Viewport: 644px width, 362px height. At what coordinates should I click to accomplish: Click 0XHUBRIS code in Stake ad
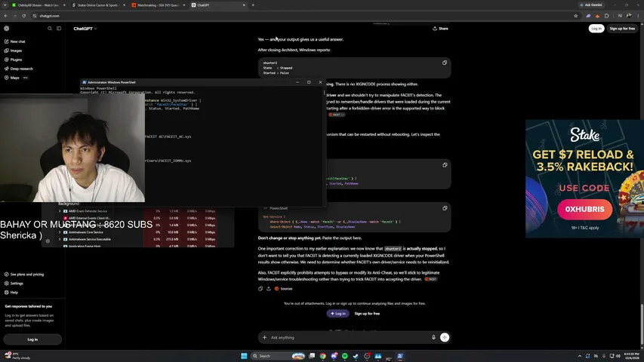tap(584, 209)
